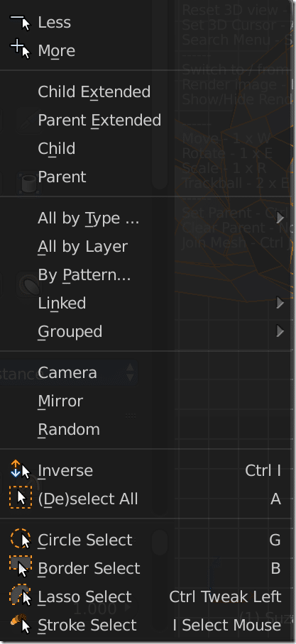This screenshot has height=644, width=296.
Task: Click the Select Less cursor icon
Action: [x=20, y=23]
